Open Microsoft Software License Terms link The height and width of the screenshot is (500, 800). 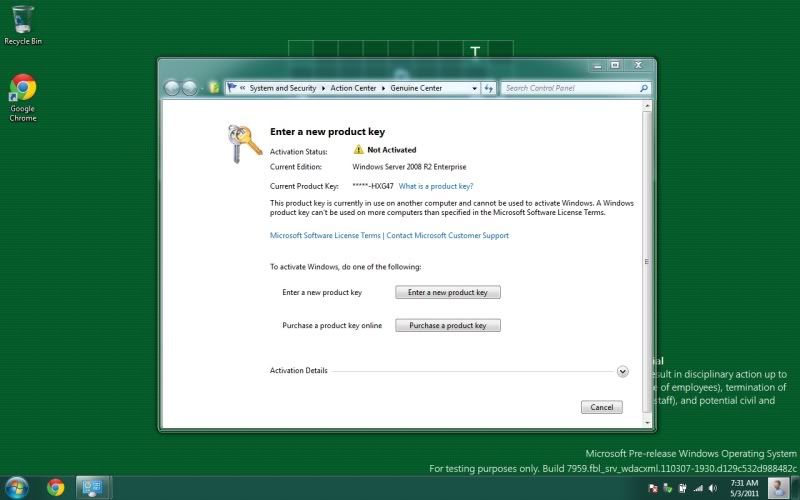325,235
